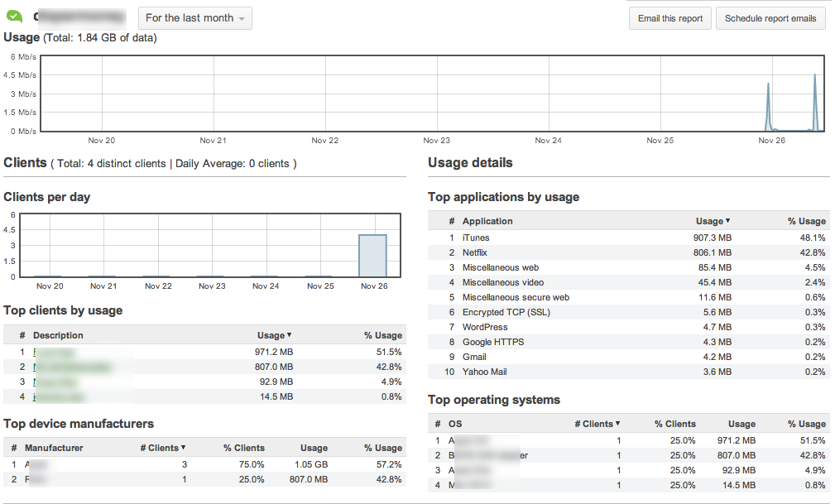Sort manufacturers table by Manufacturer header

[x=54, y=448]
